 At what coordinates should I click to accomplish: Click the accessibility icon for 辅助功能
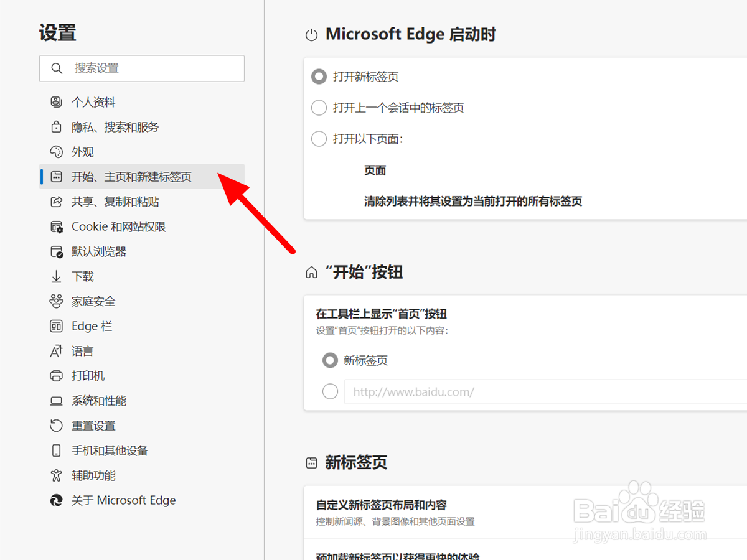pos(57,475)
